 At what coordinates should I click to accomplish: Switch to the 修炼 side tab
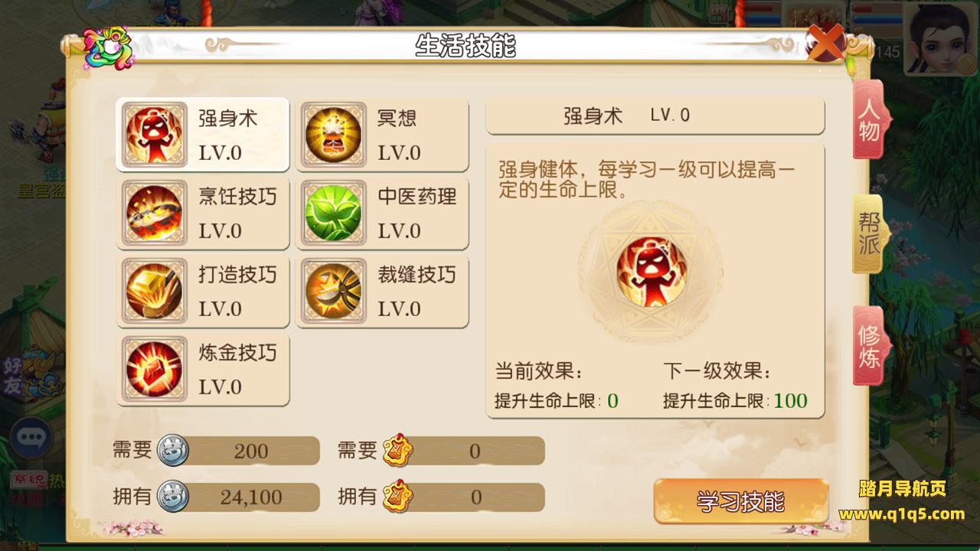point(870,346)
